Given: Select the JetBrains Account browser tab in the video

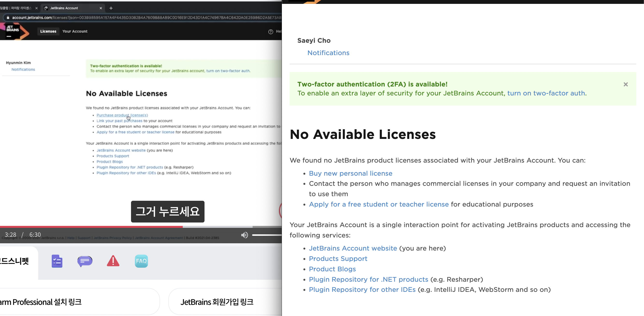Looking at the screenshot, I should [73, 8].
